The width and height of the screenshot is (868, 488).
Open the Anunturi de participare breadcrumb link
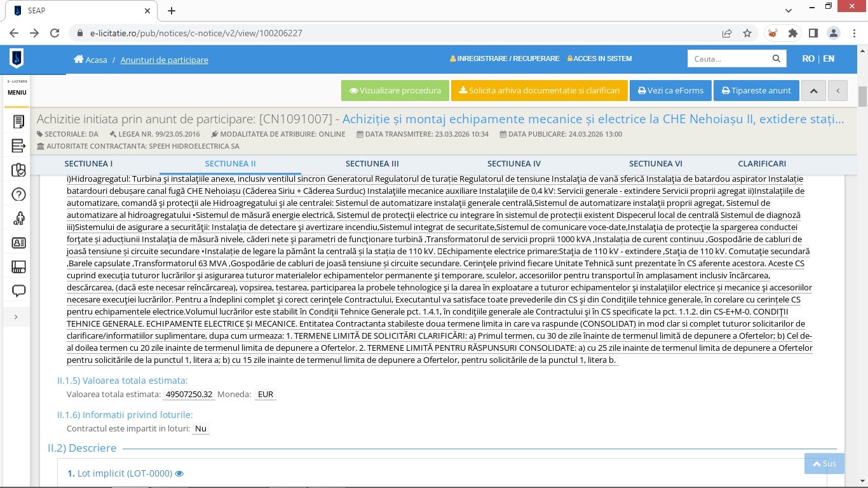pyautogui.click(x=164, y=60)
